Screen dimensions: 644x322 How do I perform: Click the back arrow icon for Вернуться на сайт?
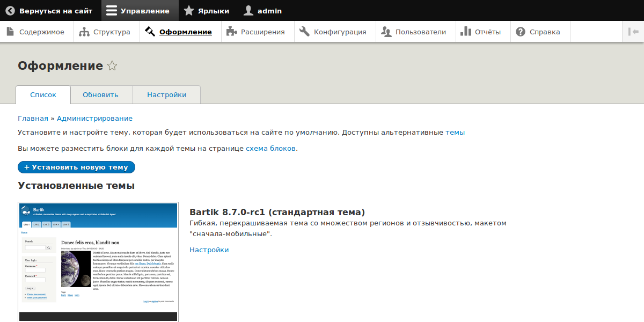(x=10, y=11)
